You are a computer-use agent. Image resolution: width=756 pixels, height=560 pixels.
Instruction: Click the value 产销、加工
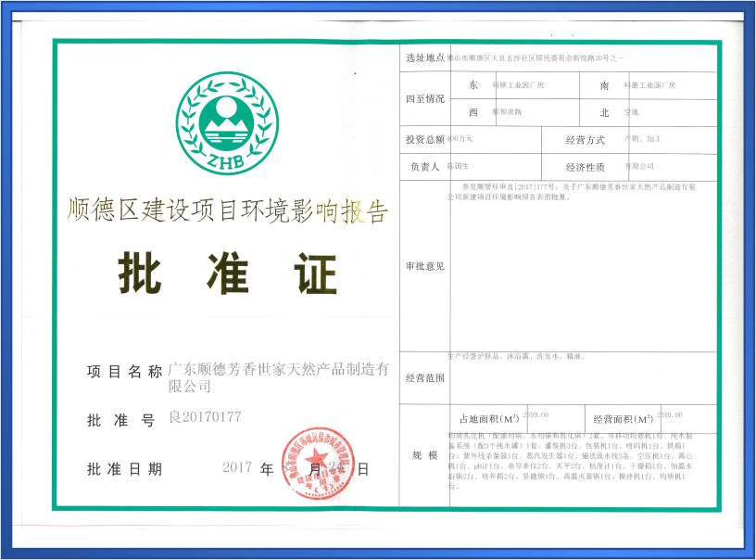pyautogui.click(x=643, y=139)
